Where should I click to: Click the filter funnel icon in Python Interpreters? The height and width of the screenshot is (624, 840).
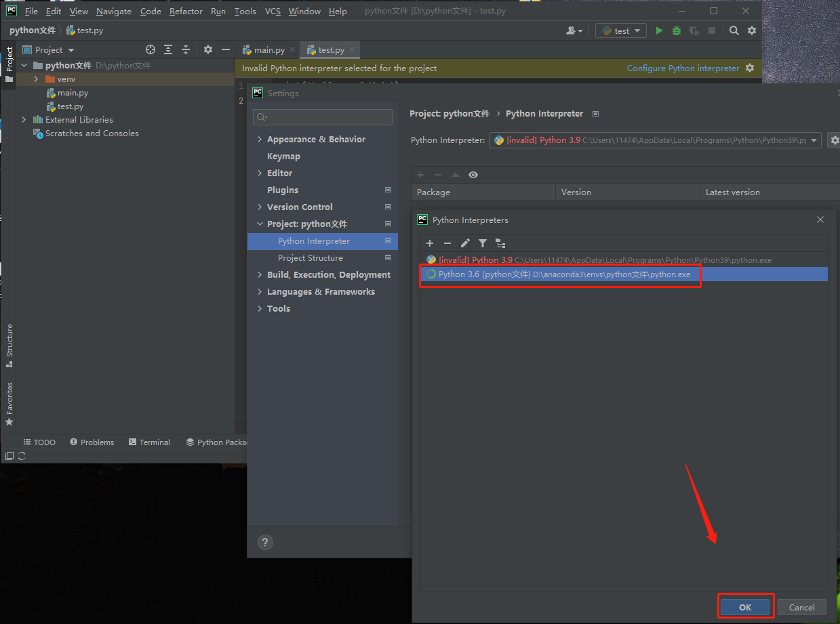483,243
